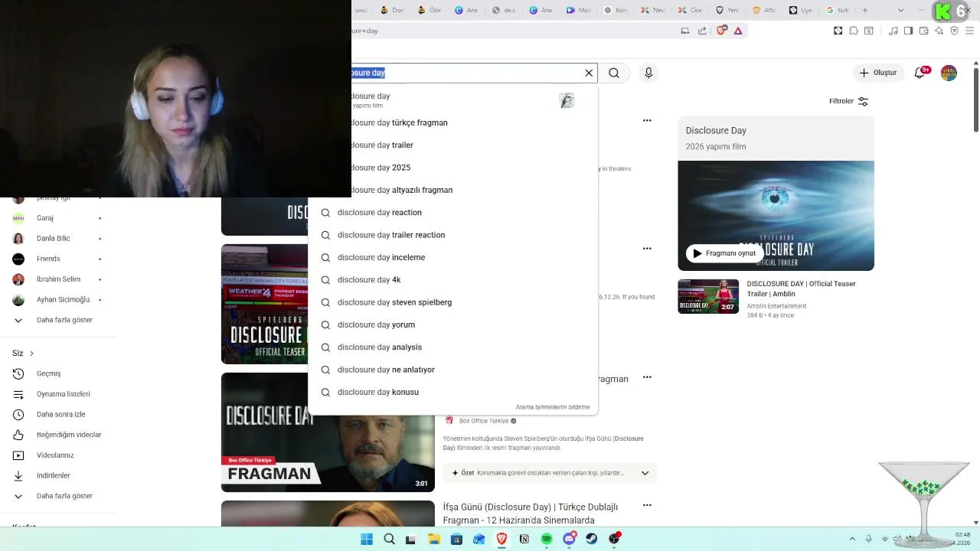Open the tab search dropdown arrow

click(x=900, y=10)
